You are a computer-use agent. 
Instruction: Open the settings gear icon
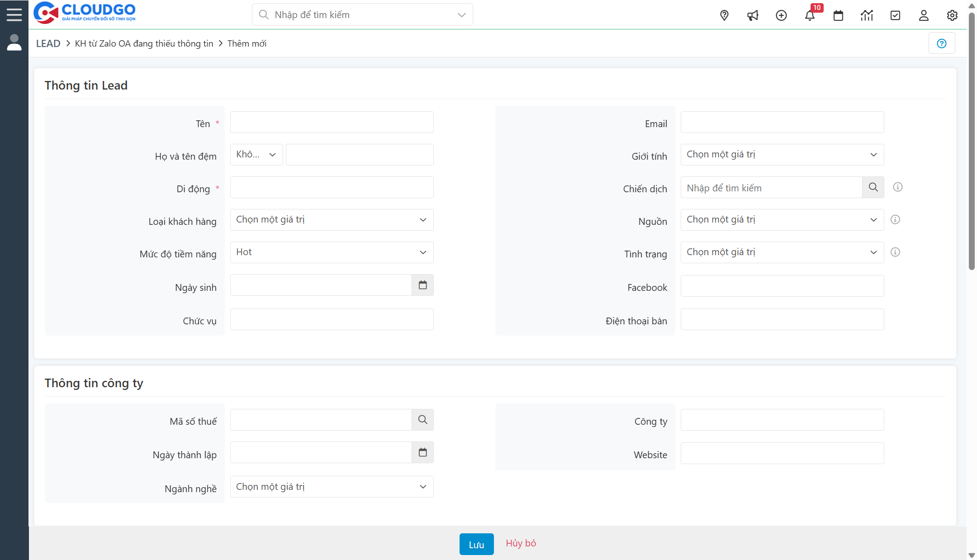click(x=952, y=15)
